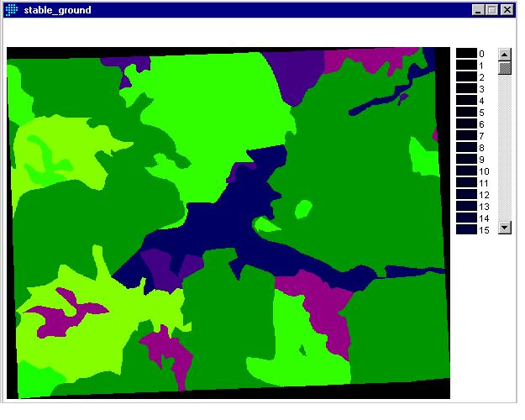Click the legend swatch labeled 6
Screen dimensions: 525x420
coord(466,123)
